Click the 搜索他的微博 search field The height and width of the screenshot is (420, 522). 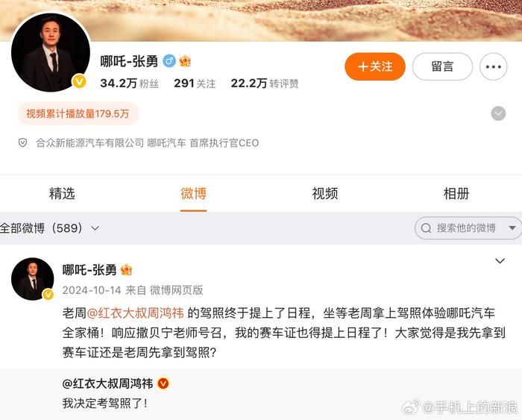click(x=468, y=228)
